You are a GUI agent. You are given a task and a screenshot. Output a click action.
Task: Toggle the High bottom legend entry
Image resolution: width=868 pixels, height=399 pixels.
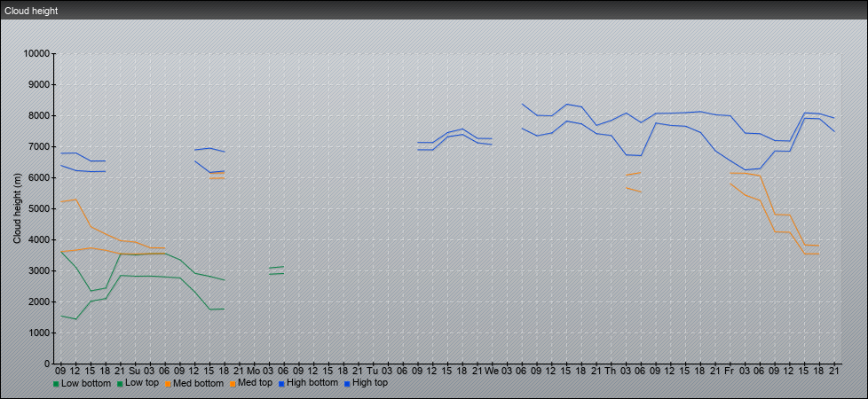(310, 383)
